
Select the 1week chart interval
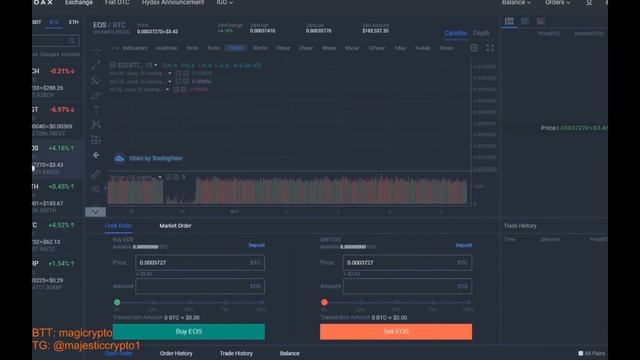(422, 48)
